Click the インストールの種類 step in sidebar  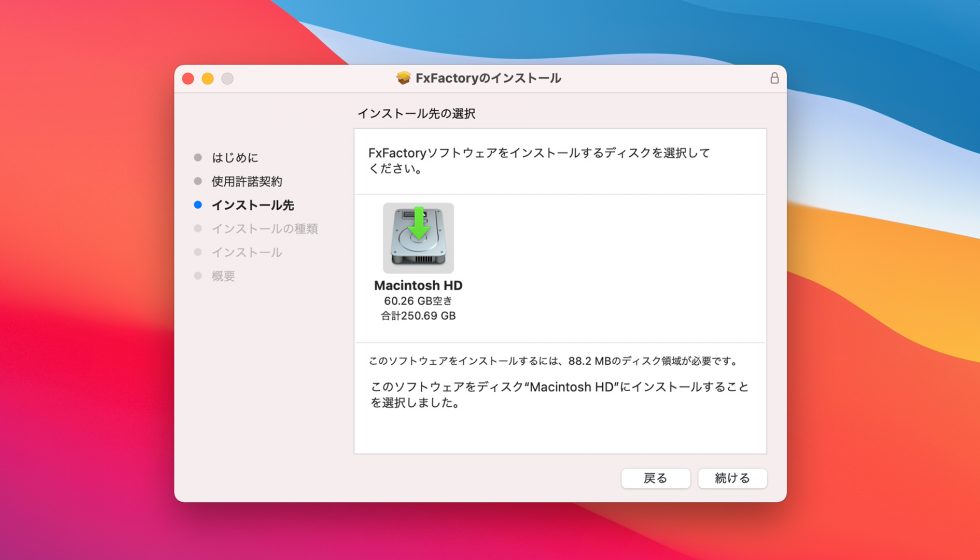[x=264, y=229]
